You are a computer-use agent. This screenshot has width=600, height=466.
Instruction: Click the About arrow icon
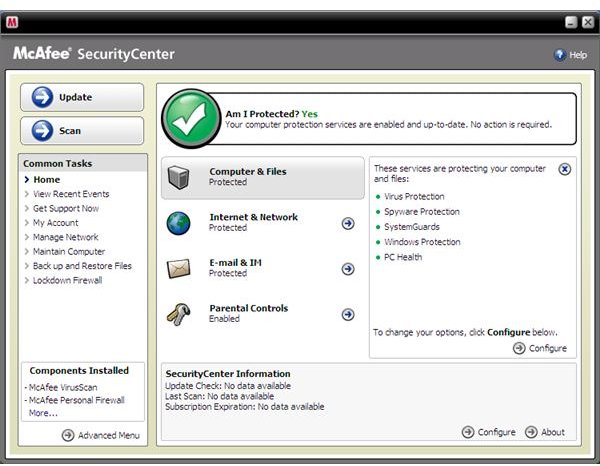[x=531, y=432]
